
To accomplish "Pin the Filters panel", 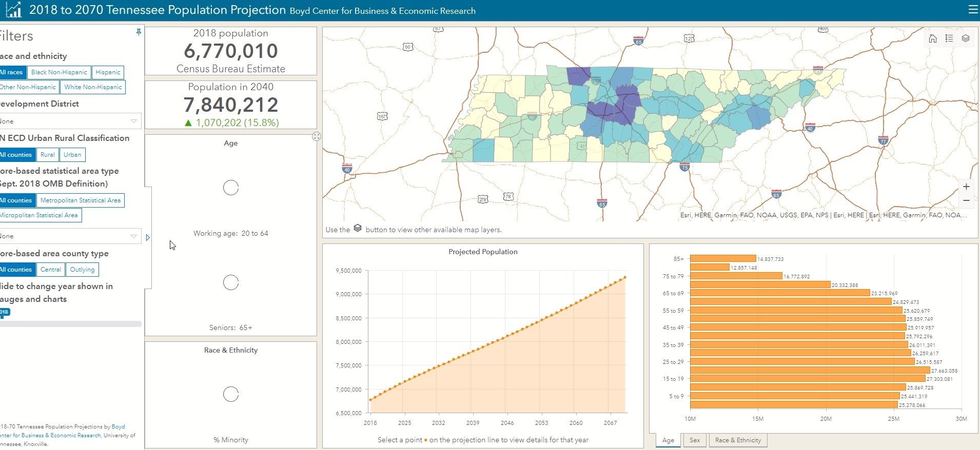I will [x=139, y=32].
